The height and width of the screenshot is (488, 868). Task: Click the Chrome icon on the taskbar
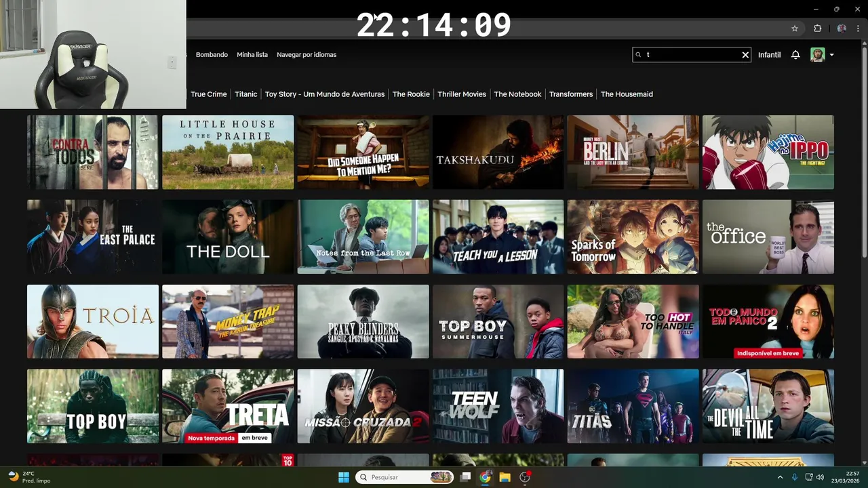click(485, 477)
